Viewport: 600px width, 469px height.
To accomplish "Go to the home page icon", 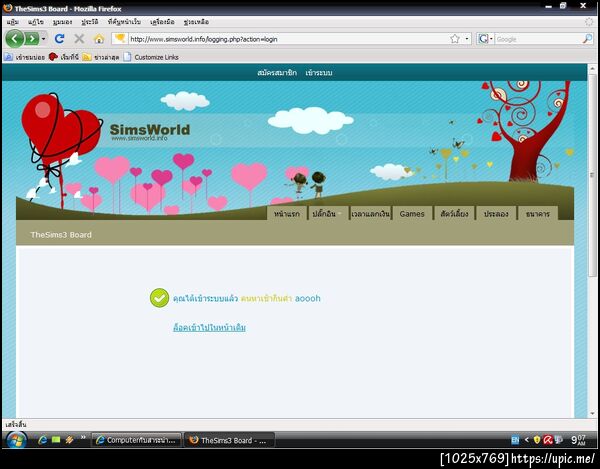I will point(99,39).
